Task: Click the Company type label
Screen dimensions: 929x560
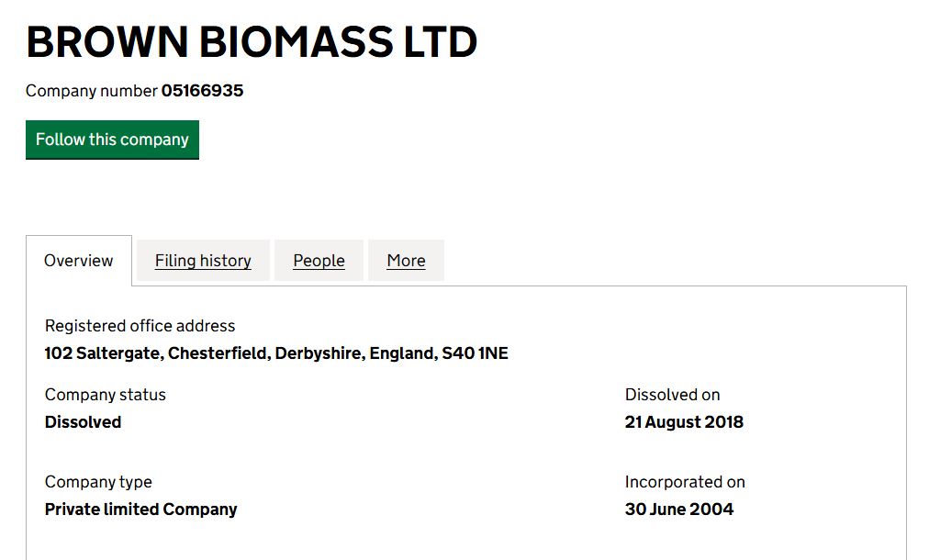Action: tap(98, 482)
